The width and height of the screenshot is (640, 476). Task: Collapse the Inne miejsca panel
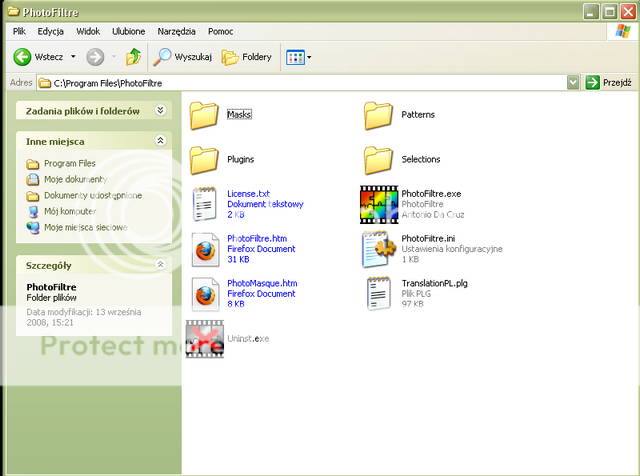[x=160, y=142]
